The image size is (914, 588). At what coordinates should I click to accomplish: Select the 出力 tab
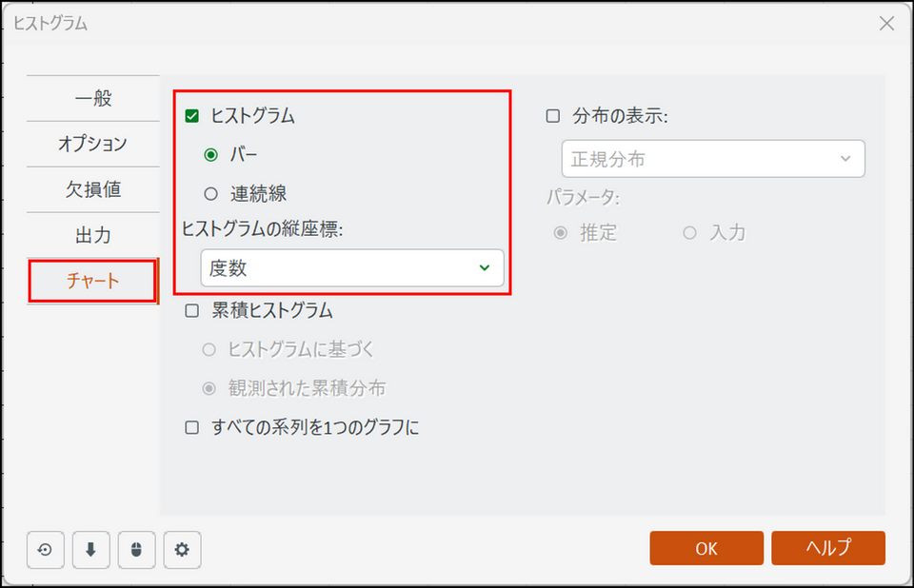[92, 235]
